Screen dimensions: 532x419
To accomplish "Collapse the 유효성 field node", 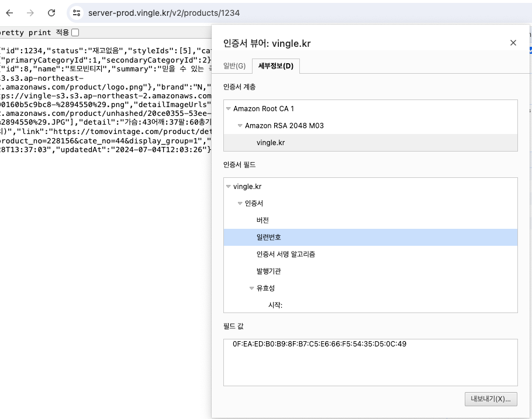I will (x=251, y=289).
